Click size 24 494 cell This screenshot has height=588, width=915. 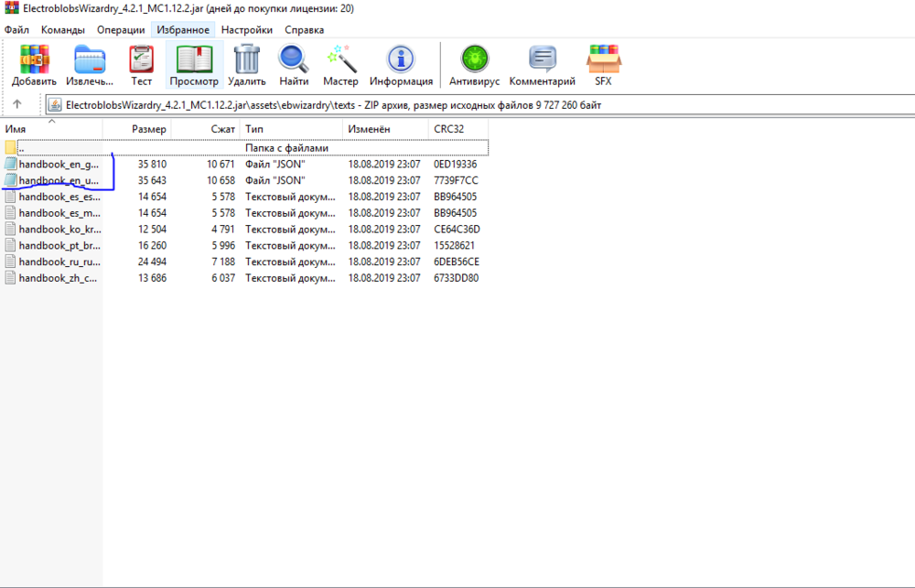(152, 262)
